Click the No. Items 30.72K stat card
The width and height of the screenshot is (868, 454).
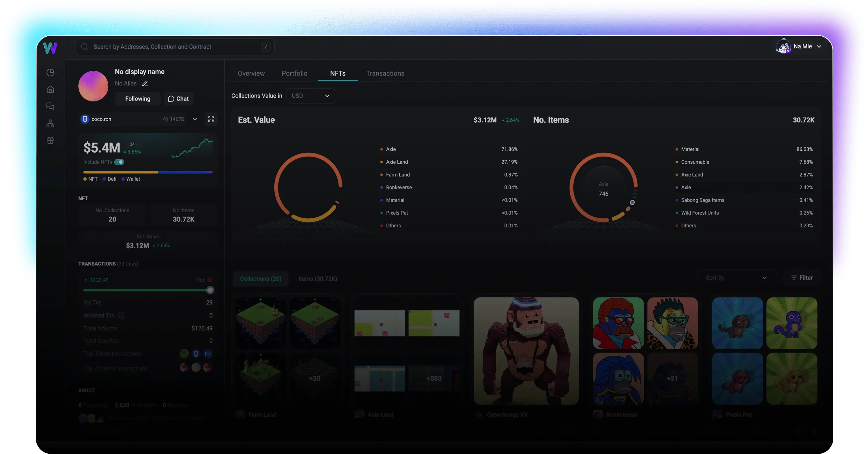(184, 215)
